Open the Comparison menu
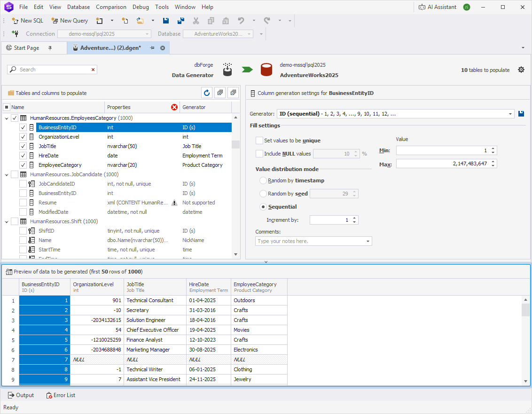The height and width of the screenshot is (414, 532). 111,7
